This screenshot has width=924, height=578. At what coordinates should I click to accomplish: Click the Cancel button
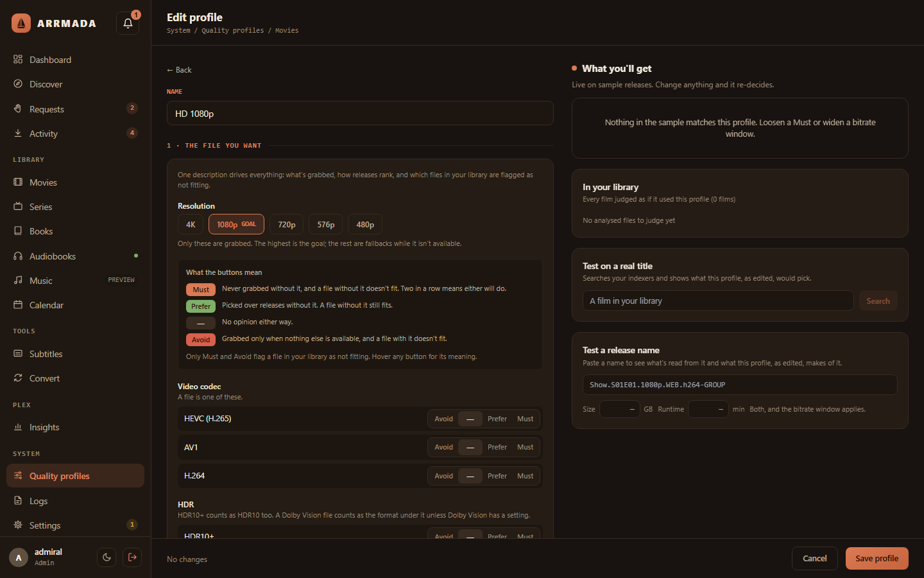(x=815, y=559)
